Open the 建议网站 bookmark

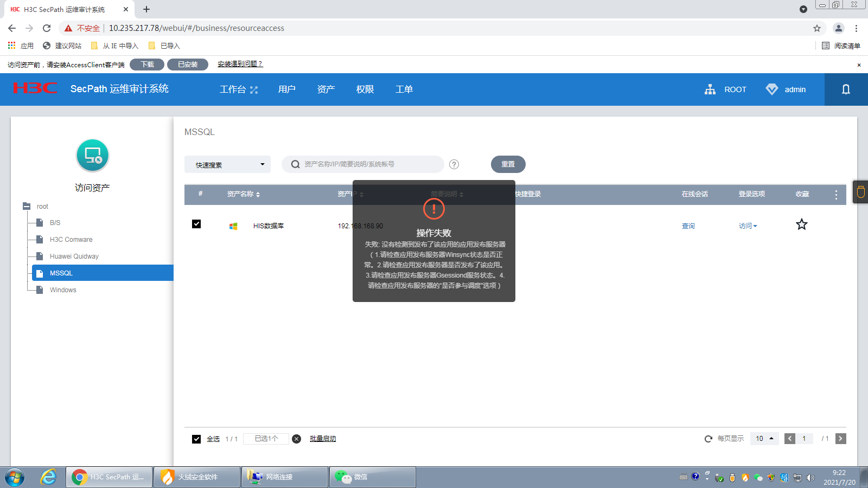click(x=62, y=46)
